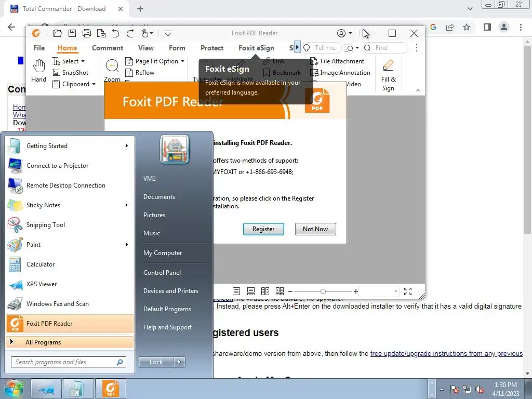Switch to the Home ribbon tab
The width and height of the screenshot is (532, 399).
(x=67, y=48)
